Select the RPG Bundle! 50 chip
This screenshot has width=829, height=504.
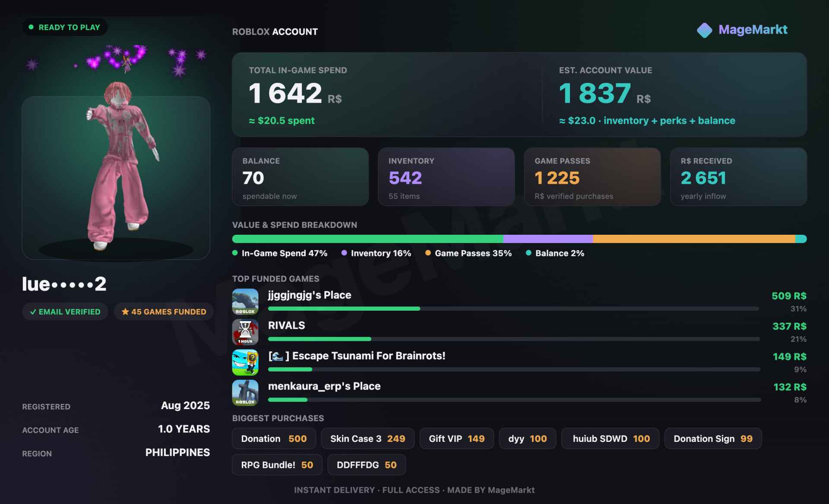pyautogui.click(x=277, y=465)
